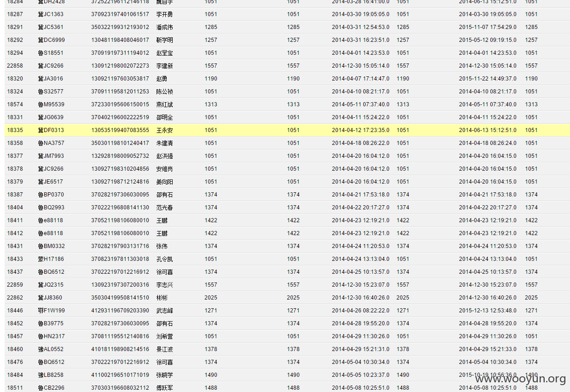Select row ID 18291

coord(15,27)
